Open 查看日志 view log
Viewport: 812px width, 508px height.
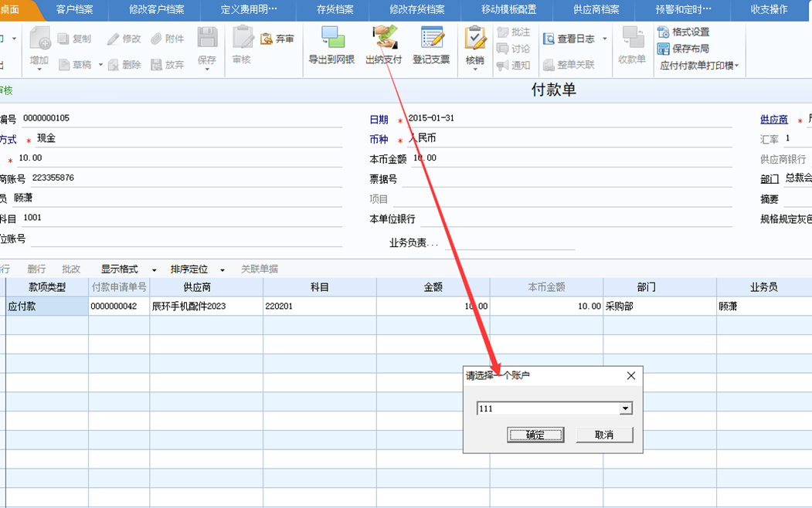coord(569,39)
